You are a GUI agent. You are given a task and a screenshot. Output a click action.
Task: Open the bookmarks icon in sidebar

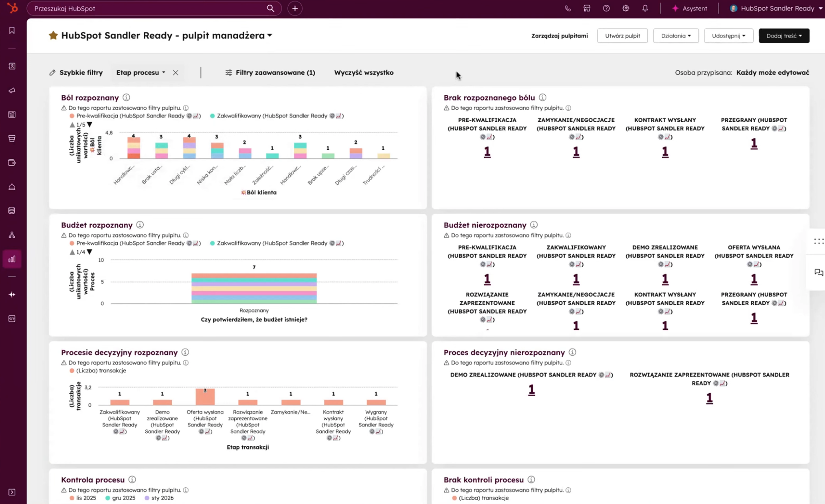tap(12, 31)
